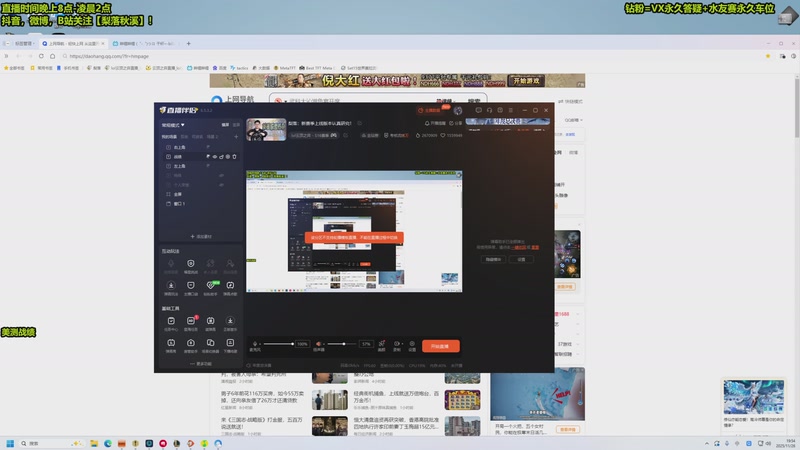
Task: Open the red-badged icon in the basic tools grid
Action: click(x=191, y=320)
